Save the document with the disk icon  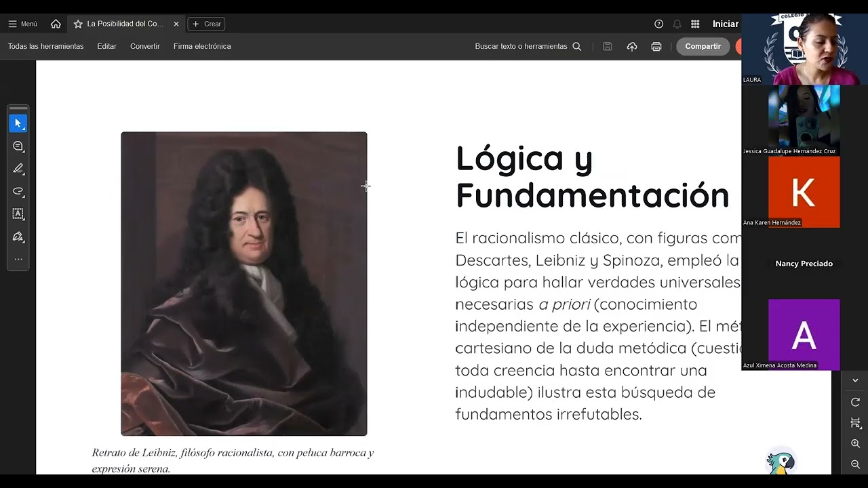click(x=608, y=46)
